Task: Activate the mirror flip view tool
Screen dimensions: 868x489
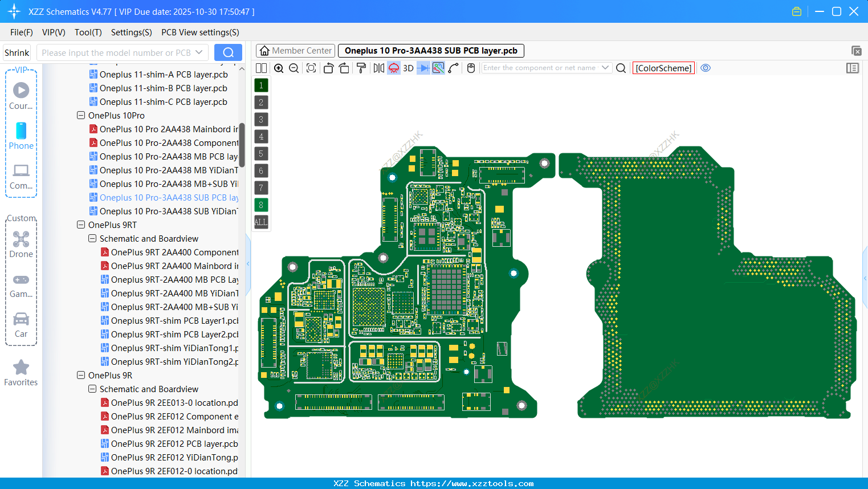Action: point(377,68)
